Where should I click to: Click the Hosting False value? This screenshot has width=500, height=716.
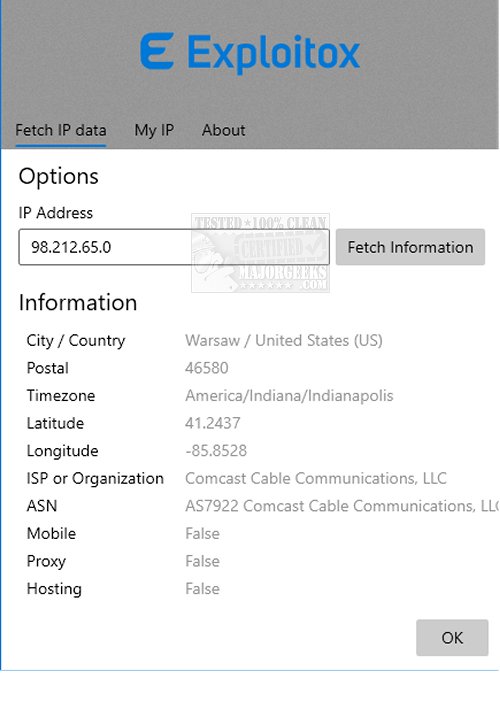[202, 589]
